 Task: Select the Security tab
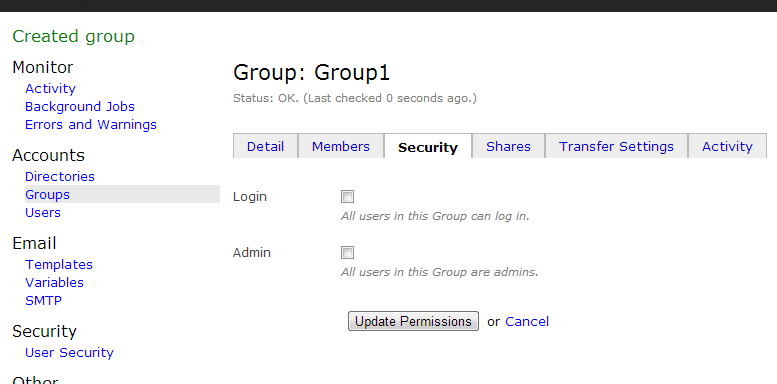click(428, 147)
